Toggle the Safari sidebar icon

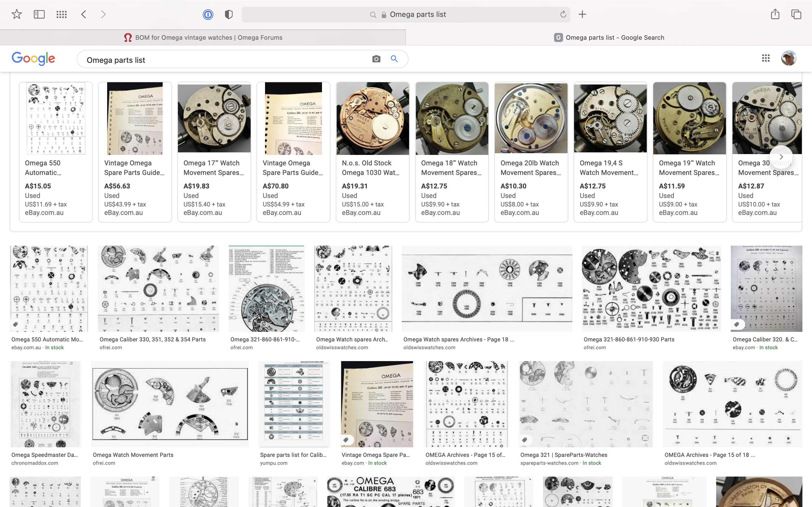click(x=39, y=14)
